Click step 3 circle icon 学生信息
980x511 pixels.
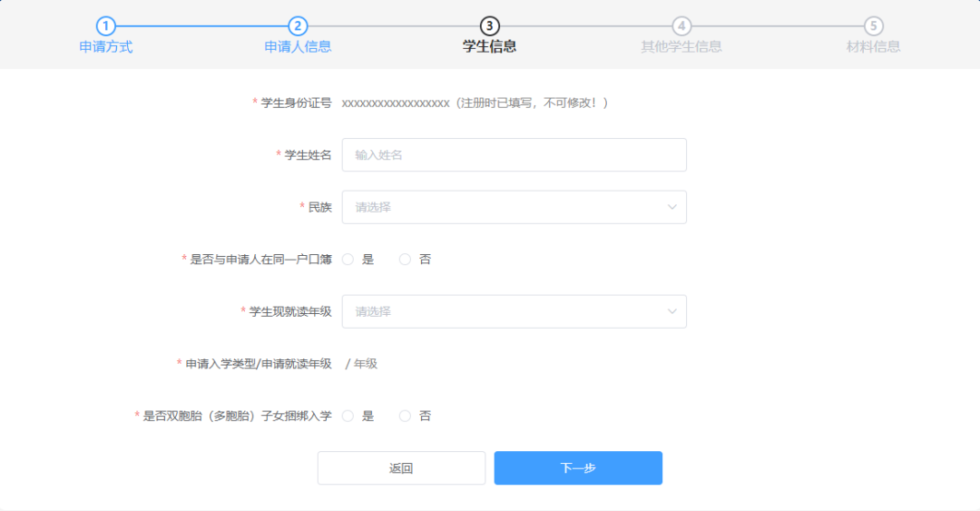tap(490, 26)
